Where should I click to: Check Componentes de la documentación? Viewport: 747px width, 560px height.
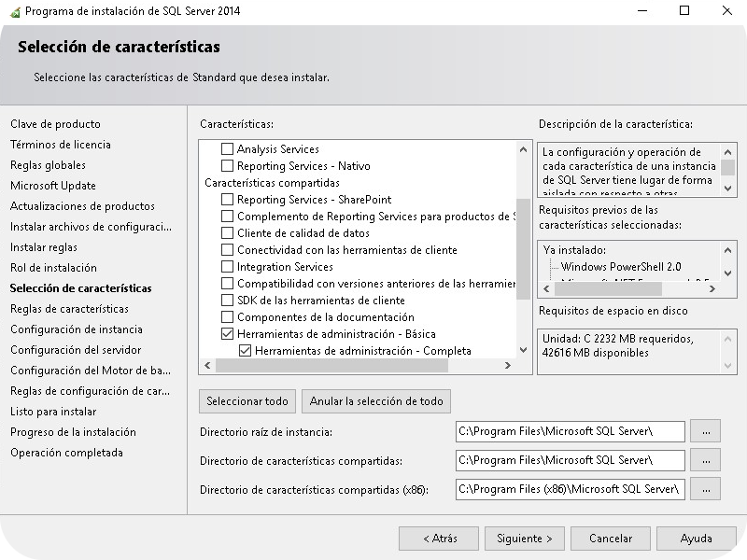tap(226, 315)
